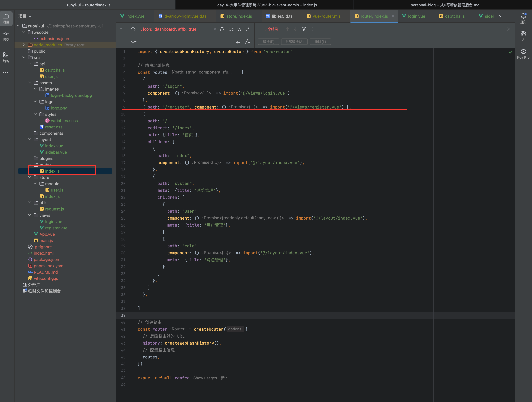Click the replace history magnifier icon
This screenshot has width=532, height=402.
[x=134, y=41]
